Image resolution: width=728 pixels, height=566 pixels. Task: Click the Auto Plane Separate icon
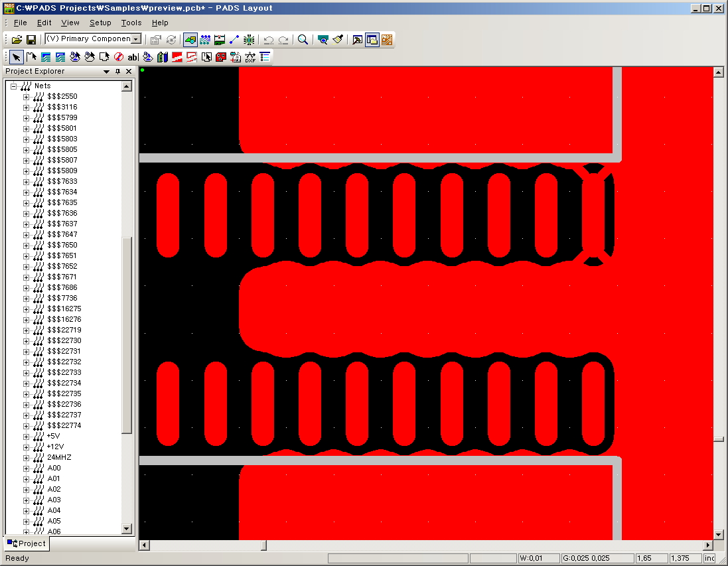click(x=206, y=57)
